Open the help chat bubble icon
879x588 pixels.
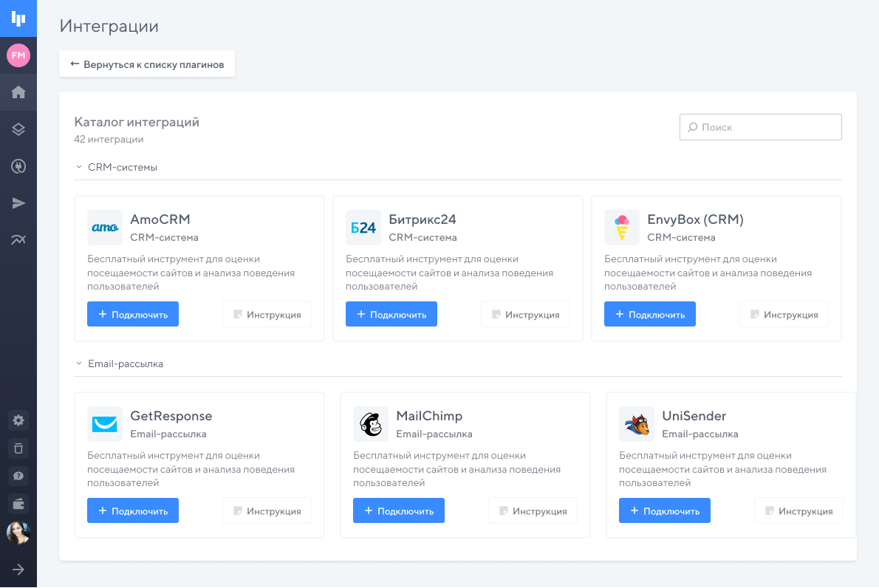tap(18, 476)
